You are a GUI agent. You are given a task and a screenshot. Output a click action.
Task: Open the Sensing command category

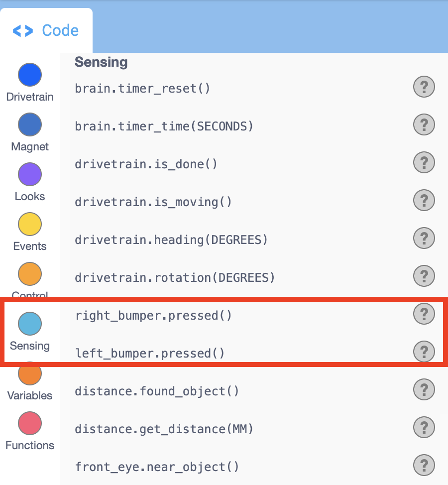click(29, 324)
